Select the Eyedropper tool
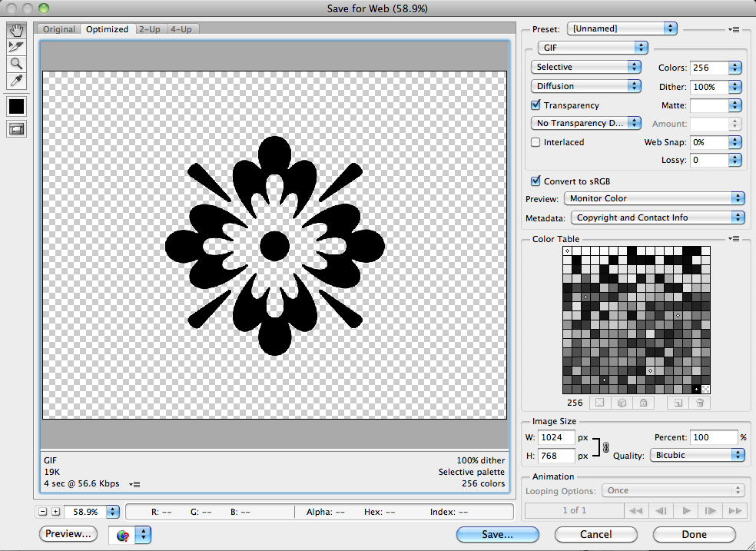The height and width of the screenshot is (551, 756). 16,81
